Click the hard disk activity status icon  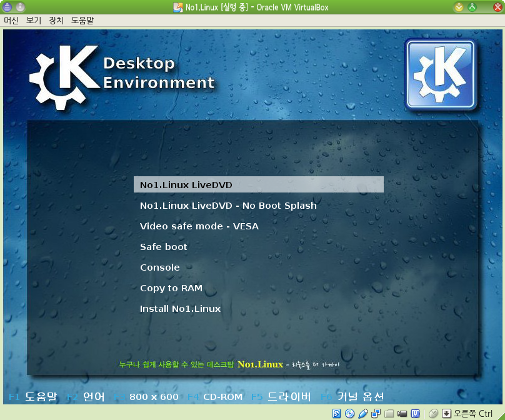point(336,413)
